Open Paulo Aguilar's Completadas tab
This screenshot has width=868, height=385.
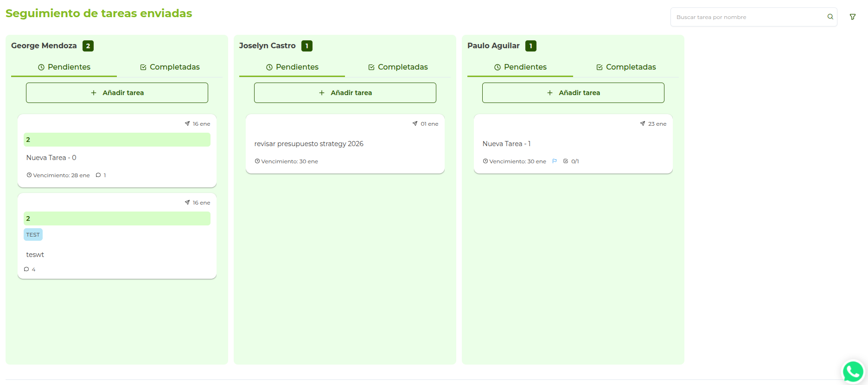pyautogui.click(x=626, y=67)
